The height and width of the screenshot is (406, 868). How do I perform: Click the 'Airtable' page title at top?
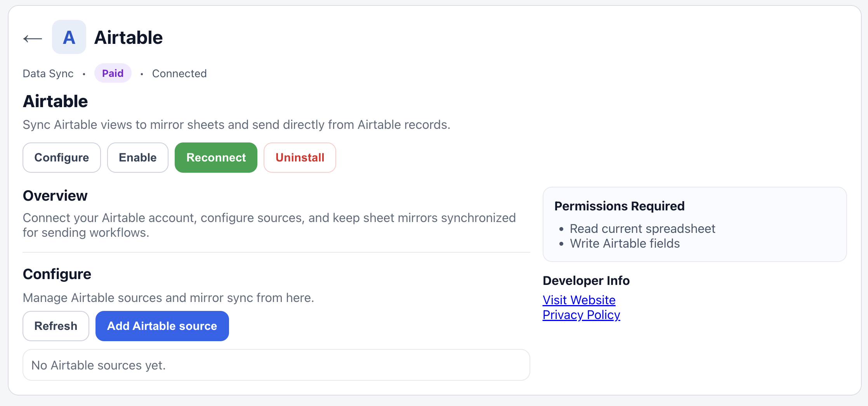click(x=128, y=38)
